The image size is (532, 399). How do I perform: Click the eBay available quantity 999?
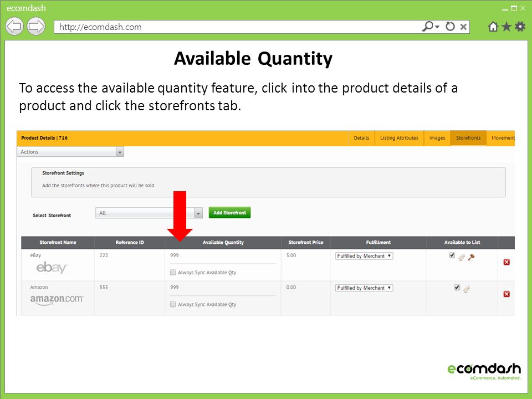point(175,255)
